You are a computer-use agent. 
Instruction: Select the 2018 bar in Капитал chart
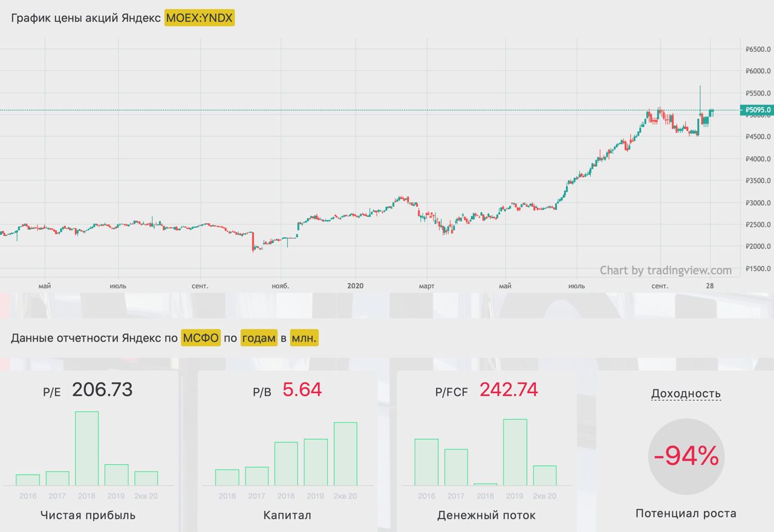pyautogui.click(x=286, y=464)
